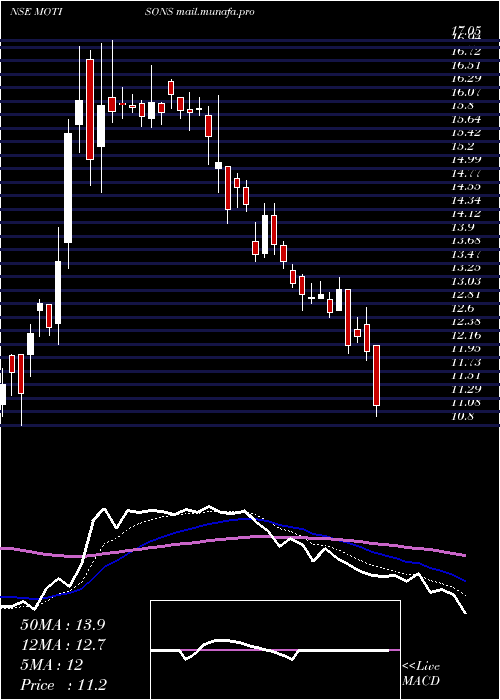Select the 11.95 price axis label
This screenshot has width=500, height=700.
point(466,349)
